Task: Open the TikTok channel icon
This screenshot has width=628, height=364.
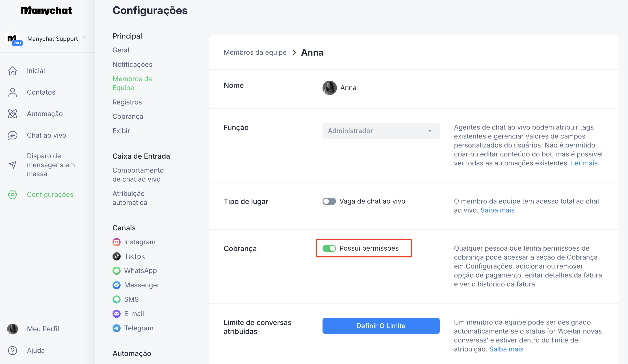Action: (116, 256)
